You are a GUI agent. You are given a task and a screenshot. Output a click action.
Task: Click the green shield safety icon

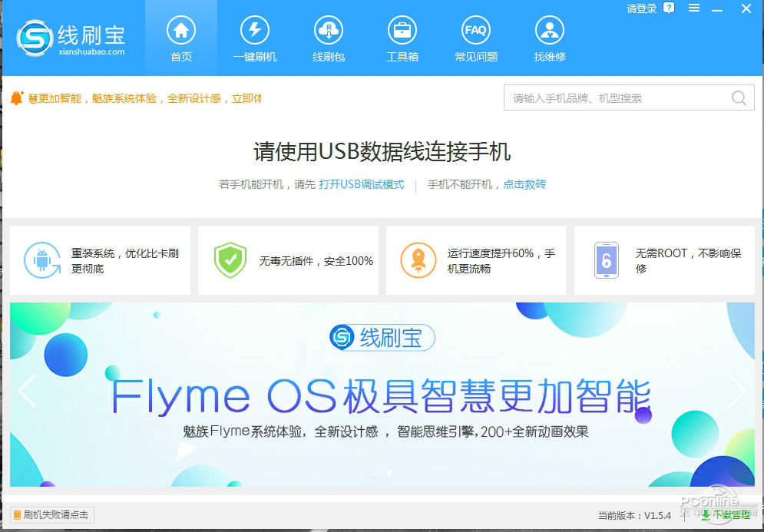click(x=230, y=260)
